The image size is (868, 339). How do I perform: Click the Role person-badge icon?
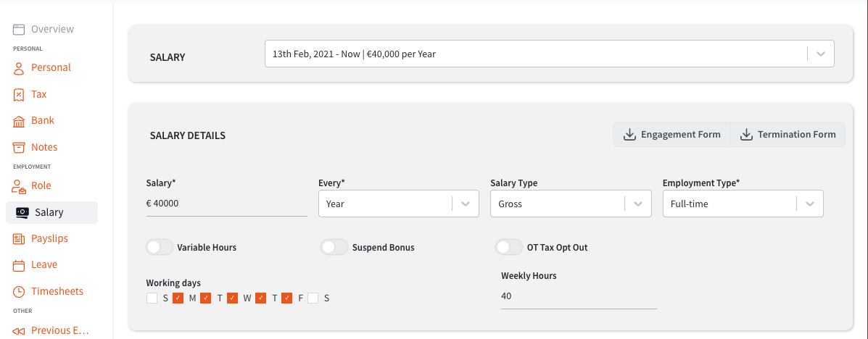[x=19, y=186]
